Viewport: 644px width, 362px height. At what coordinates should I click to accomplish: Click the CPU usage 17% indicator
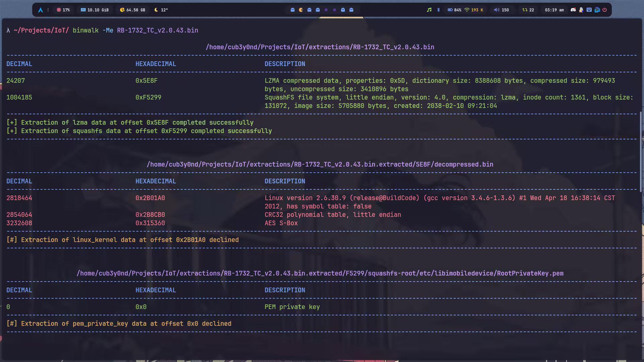63,10
